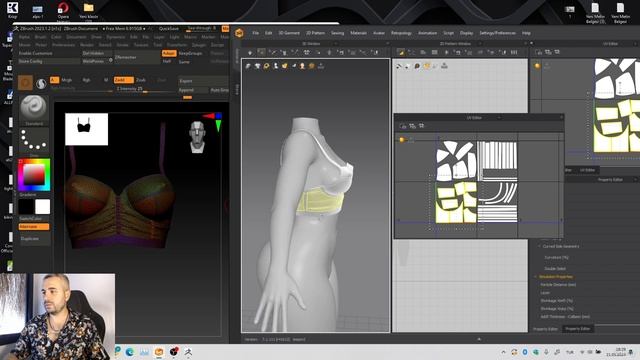Open the Property Editor panel dropdown arrow
Viewport: 640px width, 360px height.
635,180
